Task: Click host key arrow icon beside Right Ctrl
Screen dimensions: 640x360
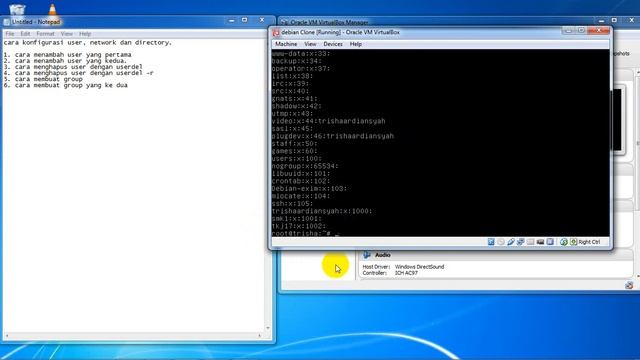Action: click(x=573, y=242)
